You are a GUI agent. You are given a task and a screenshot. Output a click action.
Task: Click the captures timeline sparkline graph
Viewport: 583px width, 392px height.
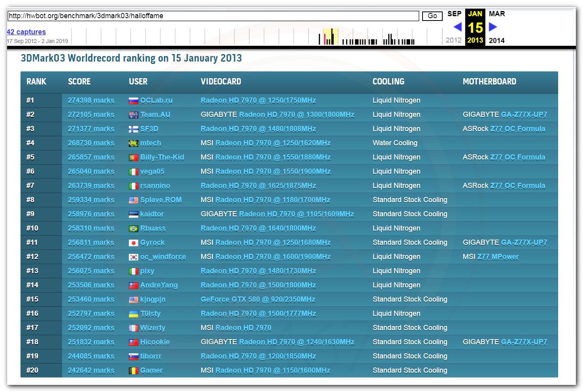[257, 36]
